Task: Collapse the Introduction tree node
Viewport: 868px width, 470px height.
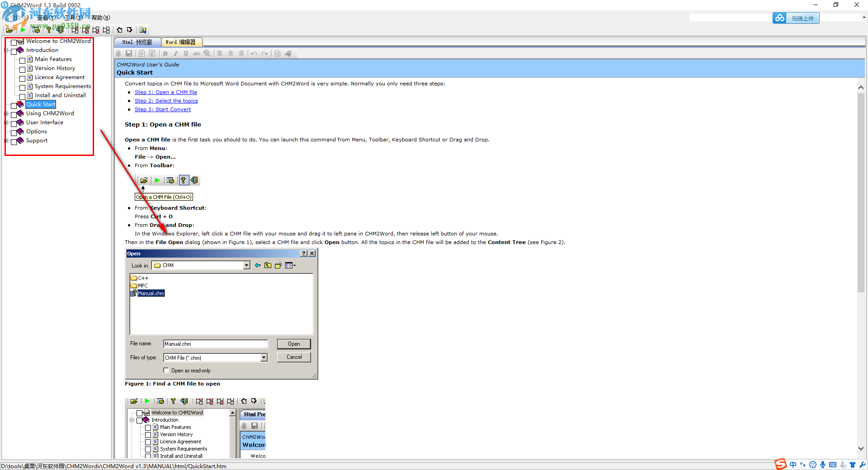Action: [x=6, y=50]
